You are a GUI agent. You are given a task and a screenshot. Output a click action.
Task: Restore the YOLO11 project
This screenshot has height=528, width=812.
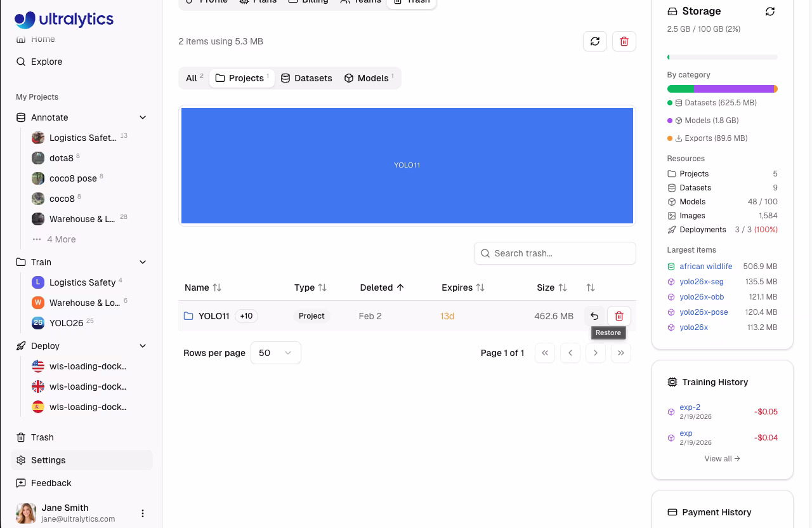[x=594, y=316]
